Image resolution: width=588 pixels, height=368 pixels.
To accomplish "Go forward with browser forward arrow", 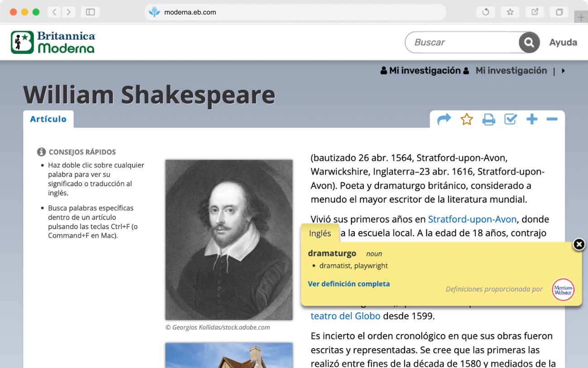I will tap(68, 12).
